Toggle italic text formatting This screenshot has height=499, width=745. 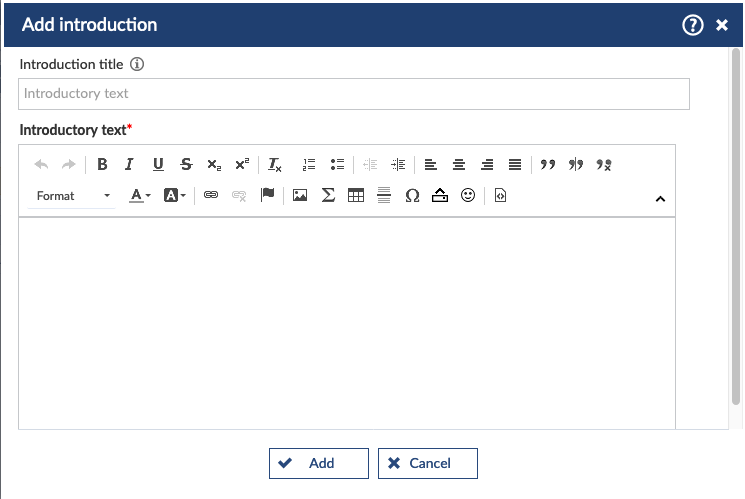pos(129,165)
